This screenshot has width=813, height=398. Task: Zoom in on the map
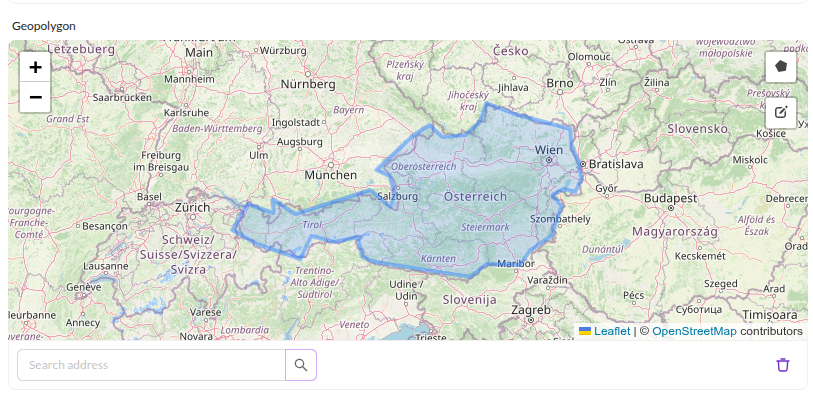35,67
